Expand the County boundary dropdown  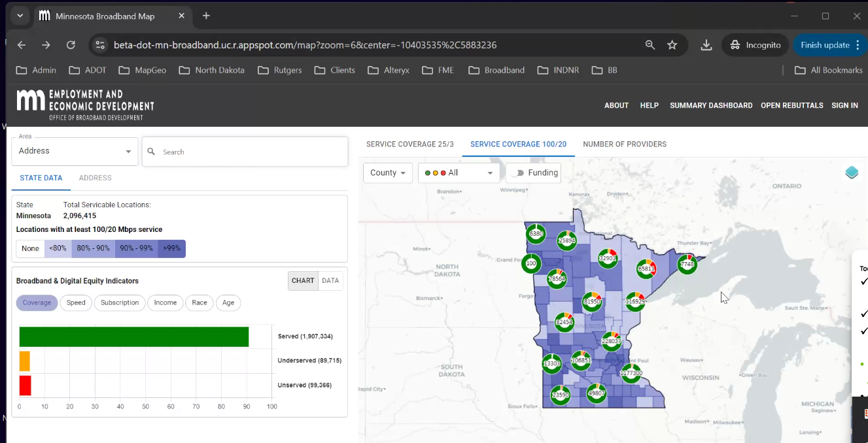click(388, 173)
